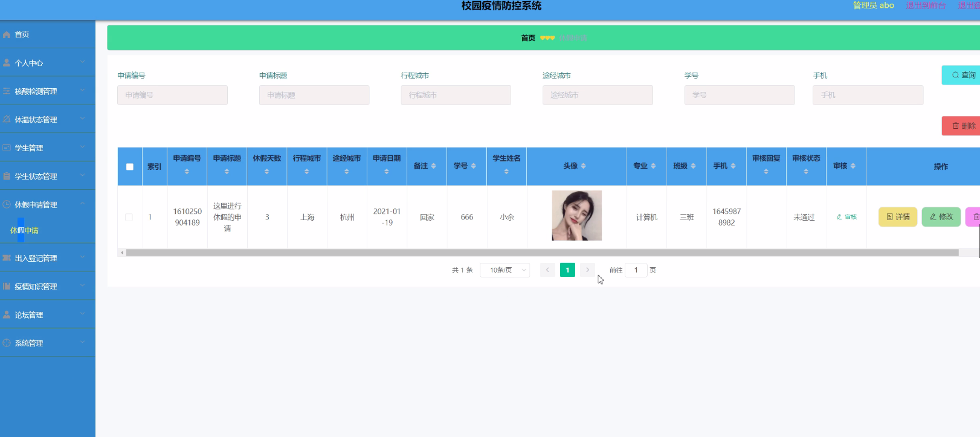The image size is (980, 437).
Task: Click sort arrows on 申请编号 column
Action: 187,172
